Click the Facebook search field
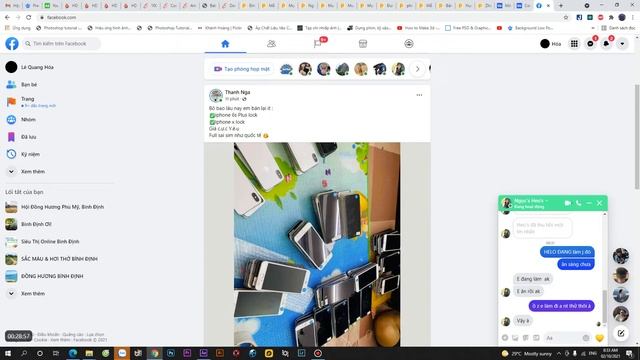 point(61,44)
